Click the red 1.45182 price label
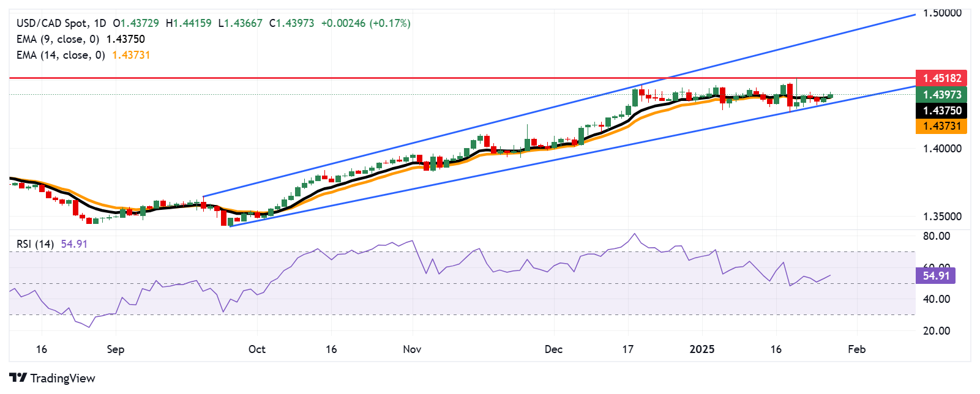 942,78
